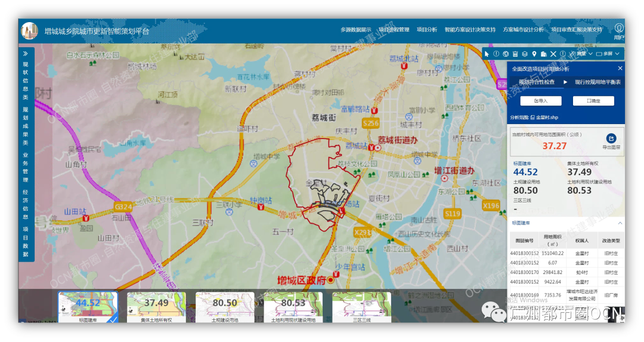Click the 增城区政府 marker on map
This screenshot has height=342, width=644.
click(x=330, y=281)
